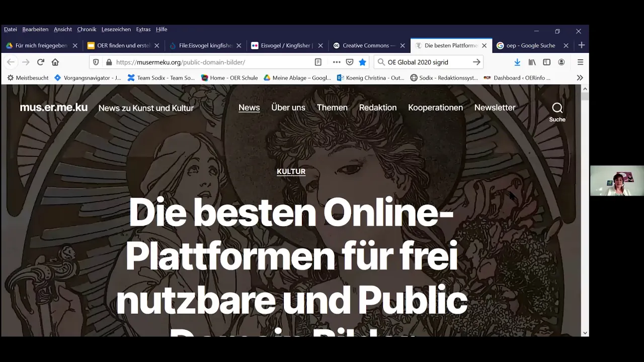The height and width of the screenshot is (362, 644).
Task: Close the Creative Commons tab
Action: click(403, 45)
